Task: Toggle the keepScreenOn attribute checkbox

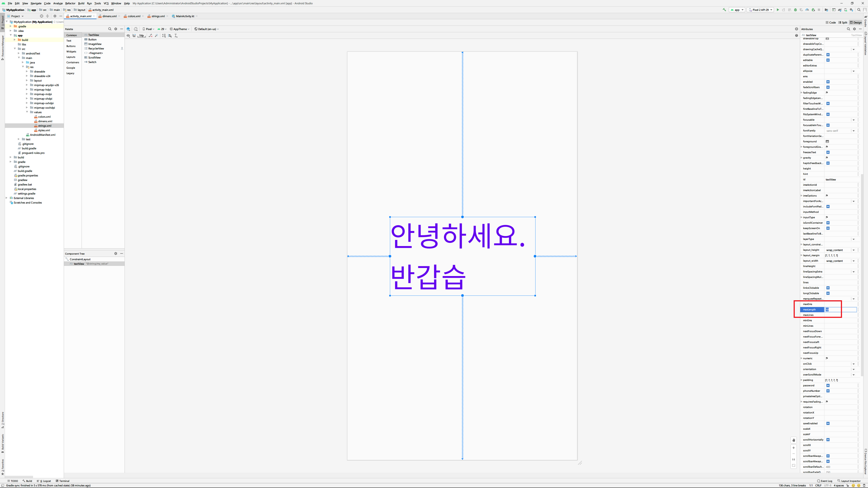Action: tap(828, 228)
